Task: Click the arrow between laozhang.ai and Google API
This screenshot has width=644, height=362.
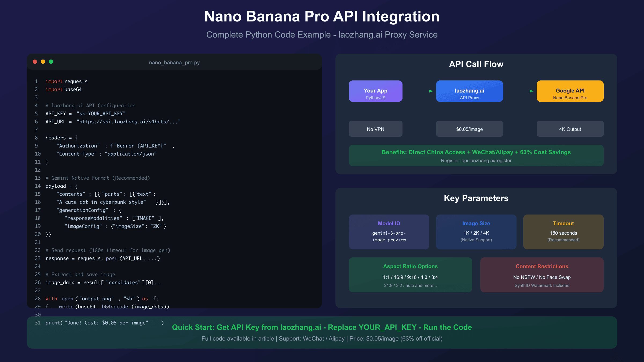Action: [x=532, y=91]
